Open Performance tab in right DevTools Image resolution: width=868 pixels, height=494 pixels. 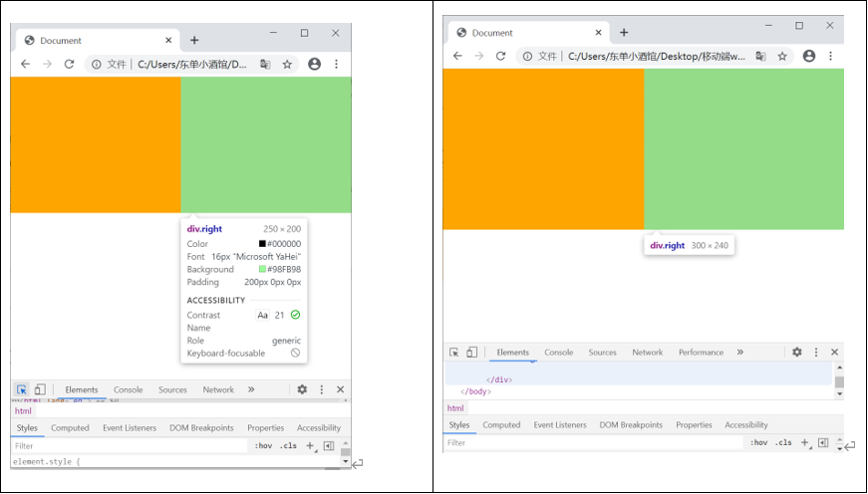pyautogui.click(x=701, y=353)
